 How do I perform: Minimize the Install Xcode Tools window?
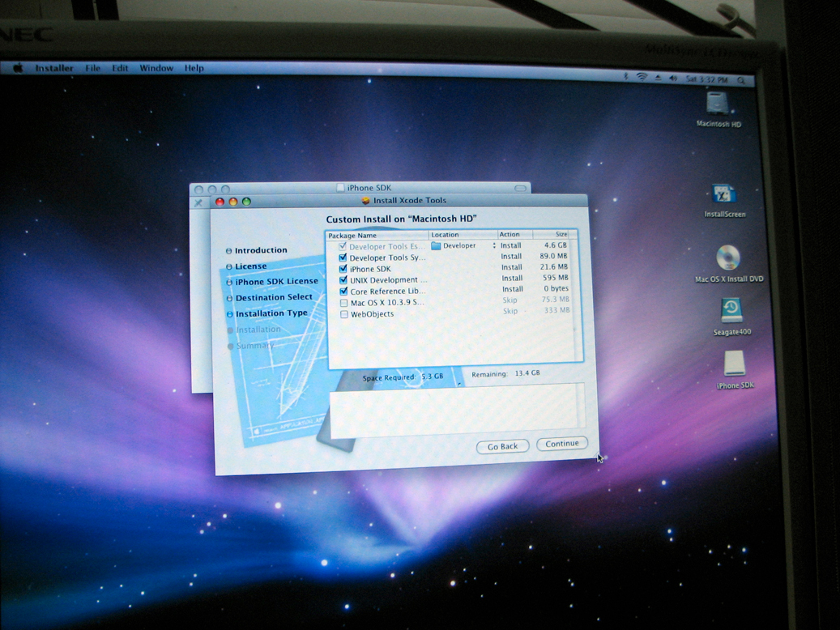[233, 202]
